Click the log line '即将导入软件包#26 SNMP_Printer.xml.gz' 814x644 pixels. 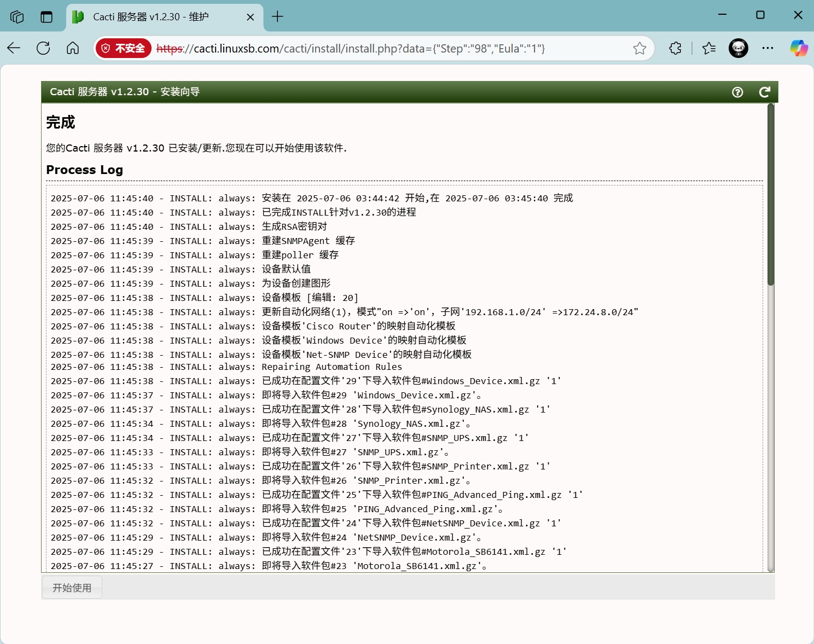[x=261, y=480]
